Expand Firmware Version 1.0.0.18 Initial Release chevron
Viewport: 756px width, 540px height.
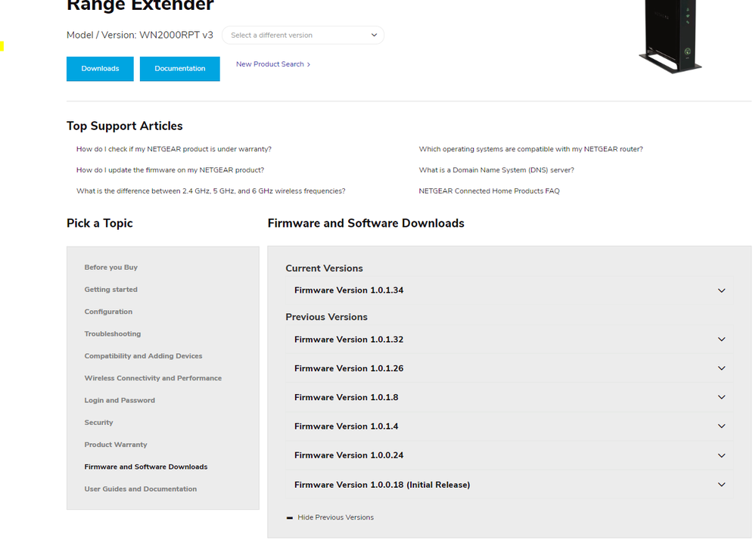point(721,485)
